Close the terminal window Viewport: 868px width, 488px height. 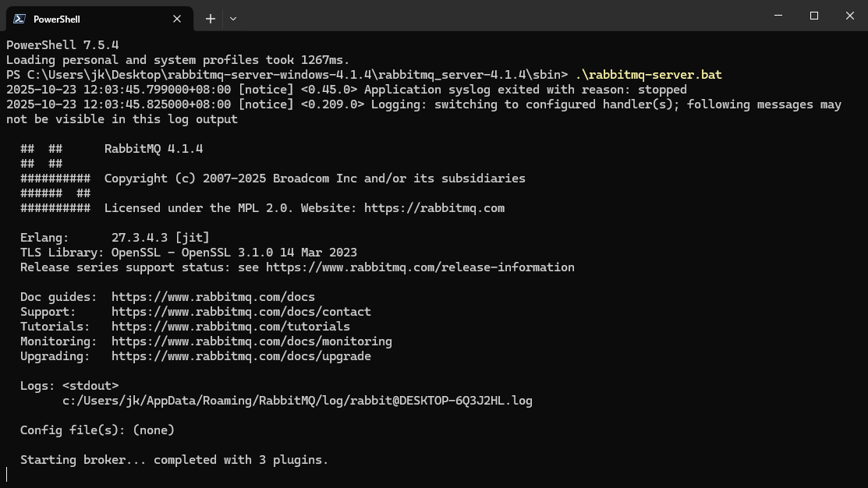pyautogui.click(x=850, y=16)
